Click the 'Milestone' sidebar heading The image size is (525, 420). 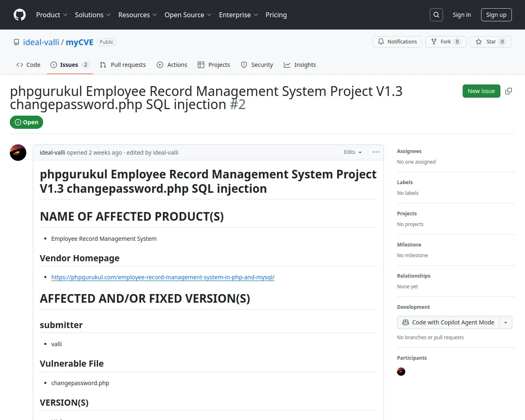[409, 245]
